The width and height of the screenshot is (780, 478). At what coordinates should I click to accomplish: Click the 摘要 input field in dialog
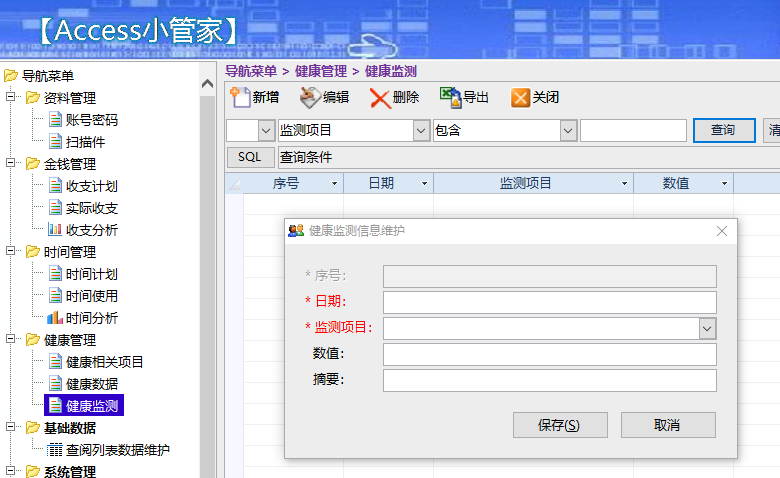(x=550, y=381)
